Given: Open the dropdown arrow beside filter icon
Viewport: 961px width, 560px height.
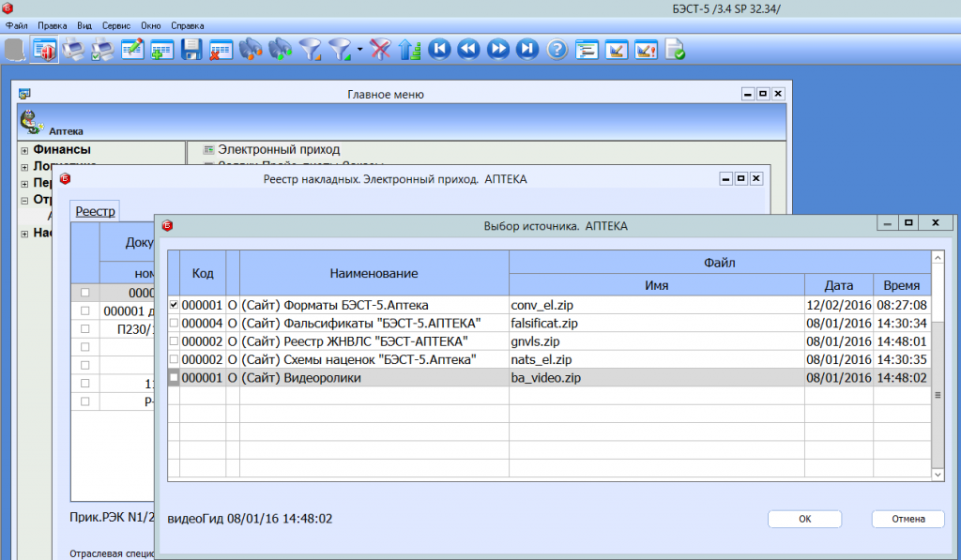Looking at the screenshot, I should click(360, 50).
